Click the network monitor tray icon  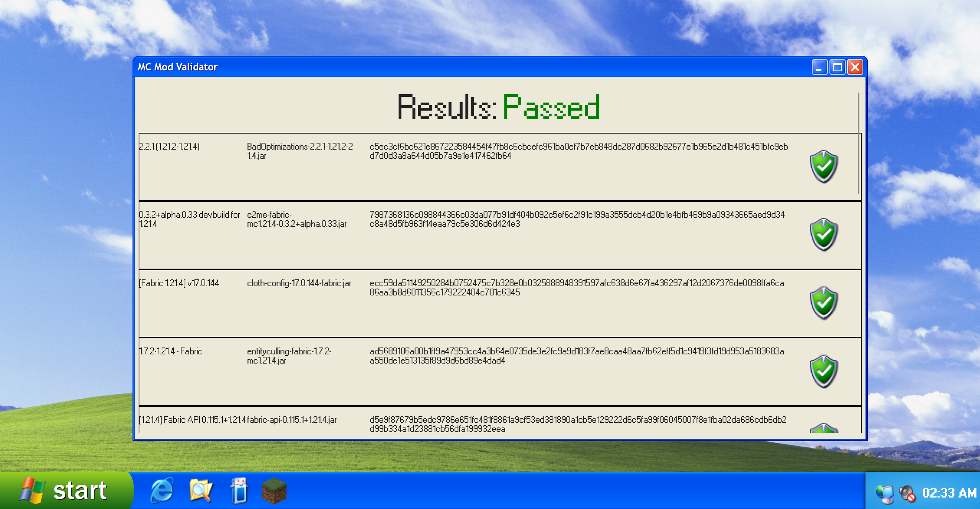point(885,494)
